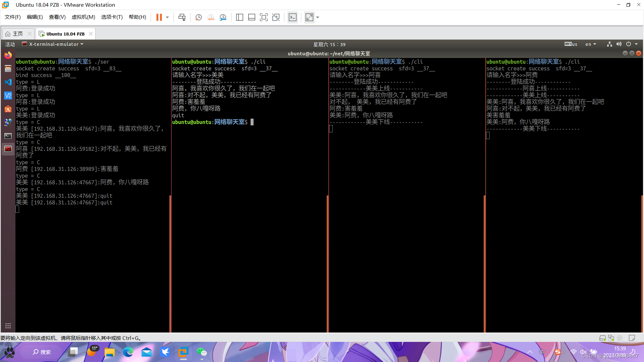The height and width of the screenshot is (362, 644).
Task: Open VS Code from the Ubuntu dock
Action: point(8,82)
